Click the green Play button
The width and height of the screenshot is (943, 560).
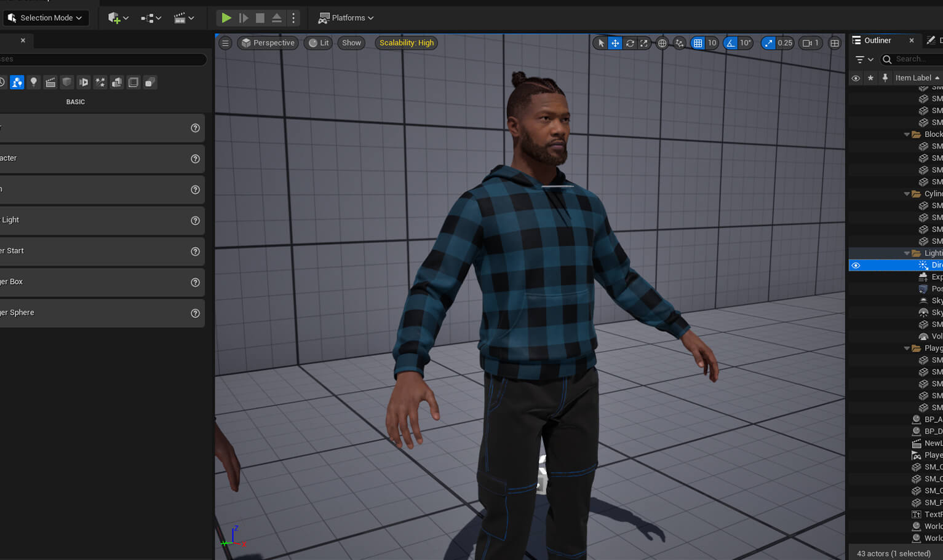coord(226,18)
